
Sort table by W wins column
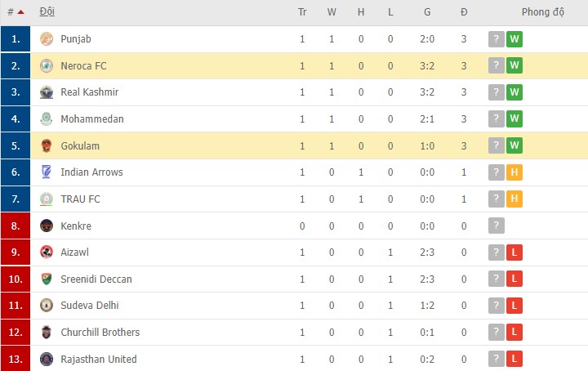[332, 12]
